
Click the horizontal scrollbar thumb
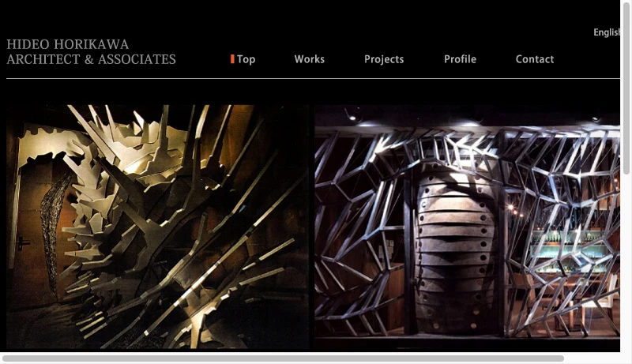(x=284, y=358)
